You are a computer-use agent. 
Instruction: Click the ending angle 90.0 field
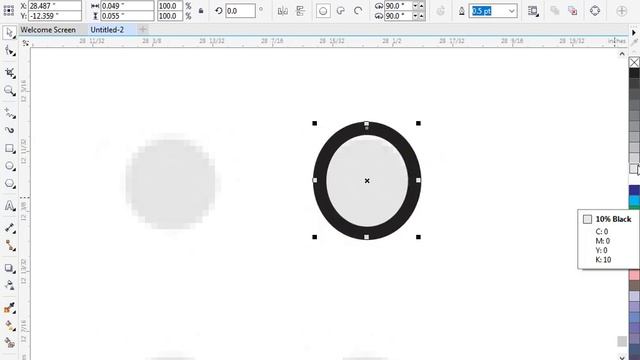(398, 16)
